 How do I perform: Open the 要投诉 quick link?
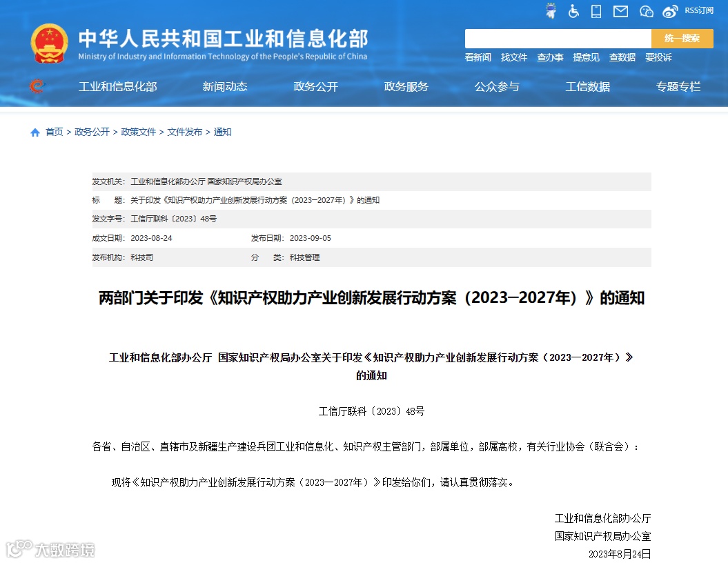(x=658, y=57)
